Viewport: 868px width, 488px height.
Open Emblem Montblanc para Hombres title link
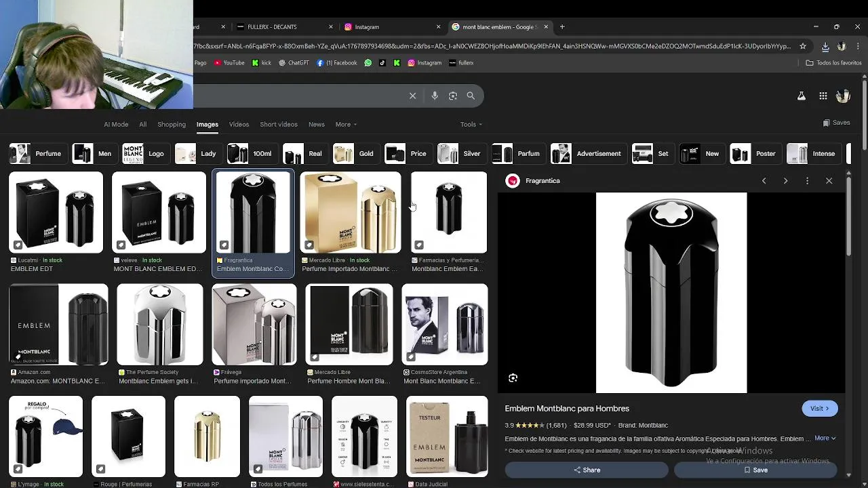[x=567, y=409]
